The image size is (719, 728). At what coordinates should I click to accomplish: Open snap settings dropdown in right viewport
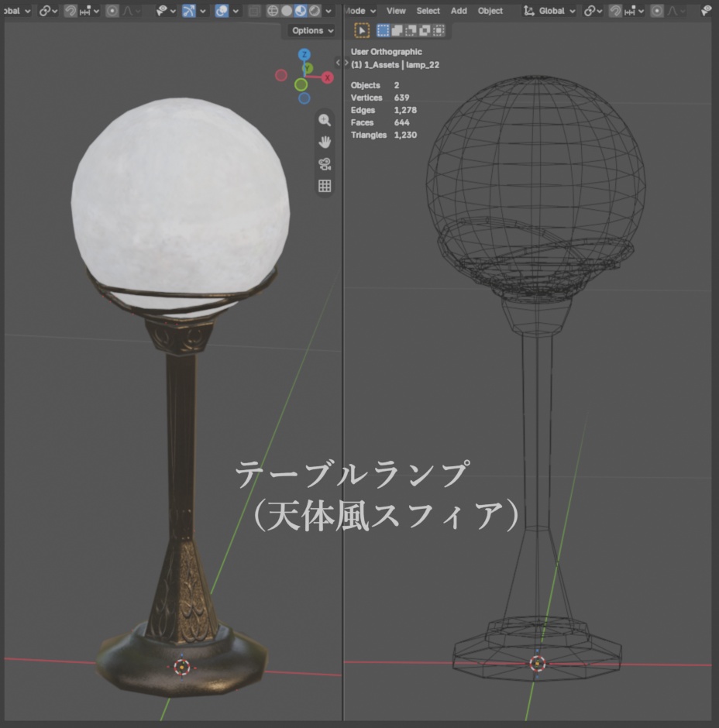click(x=635, y=11)
